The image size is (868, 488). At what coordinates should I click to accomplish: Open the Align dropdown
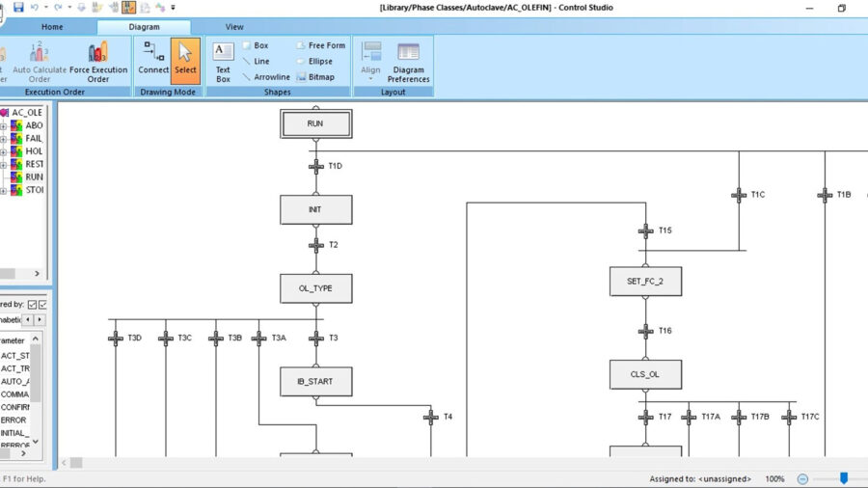point(370,61)
